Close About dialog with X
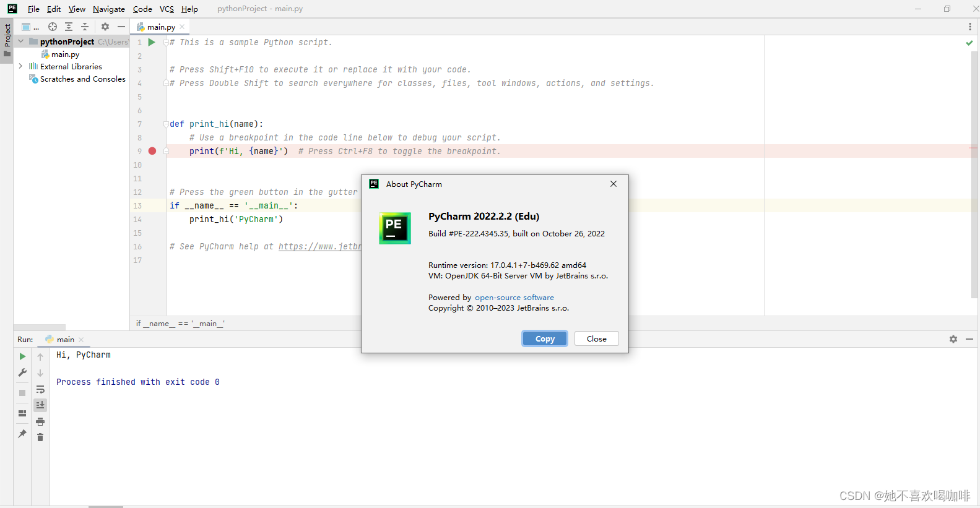The height and width of the screenshot is (508, 980). (614, 184)
